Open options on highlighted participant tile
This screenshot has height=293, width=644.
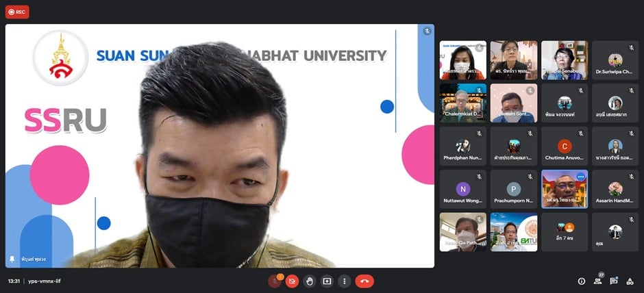tap(580, 177)
